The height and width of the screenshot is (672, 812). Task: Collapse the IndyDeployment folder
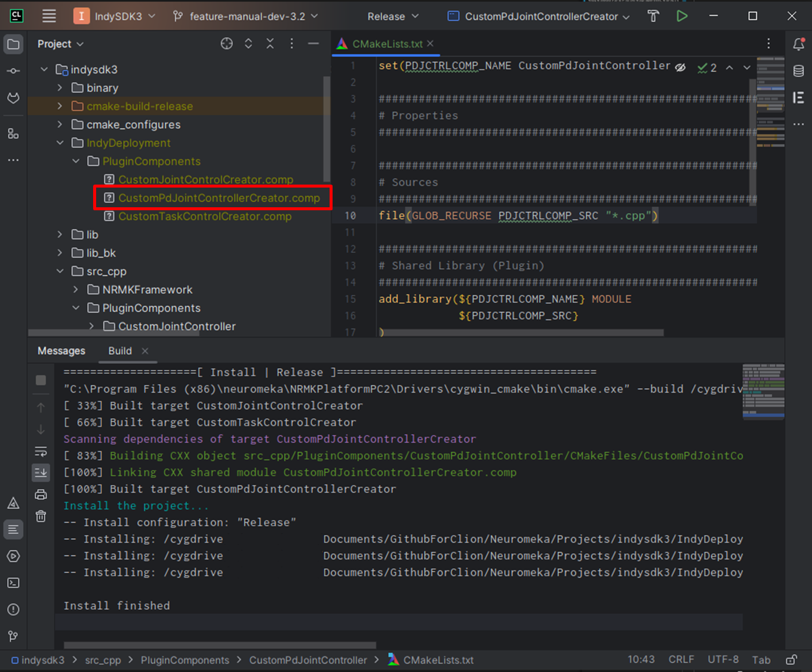click(60, 143)
